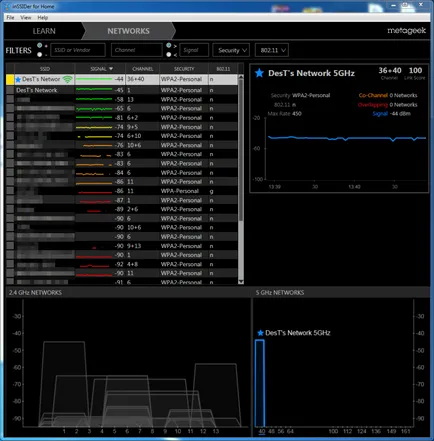Open the View menu
Image resolution: width=434 pixels, height=441 pixels.
[x=26, y=17]
